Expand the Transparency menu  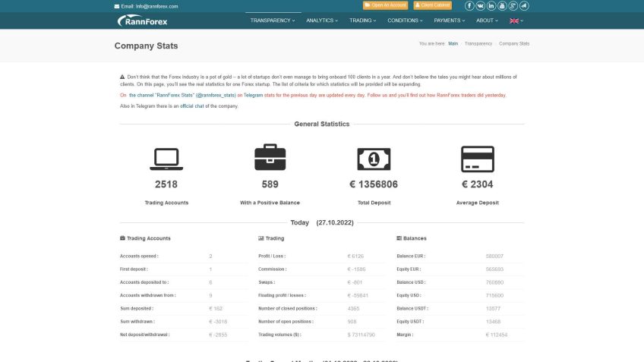pyautogui.click(x=273, y=20)
